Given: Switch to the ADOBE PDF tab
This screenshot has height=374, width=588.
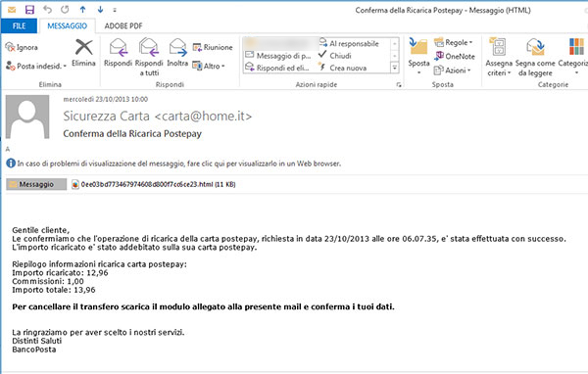Looking at the screenshot, I should coord(123,25).
